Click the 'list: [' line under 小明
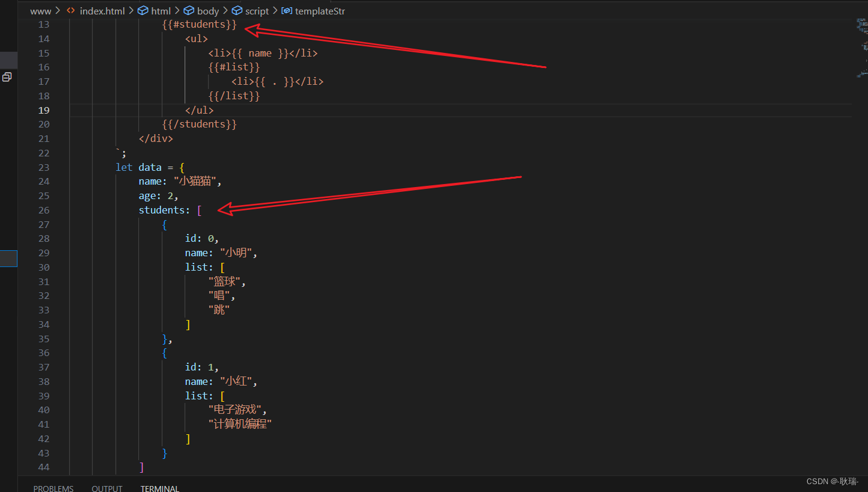 205,267
